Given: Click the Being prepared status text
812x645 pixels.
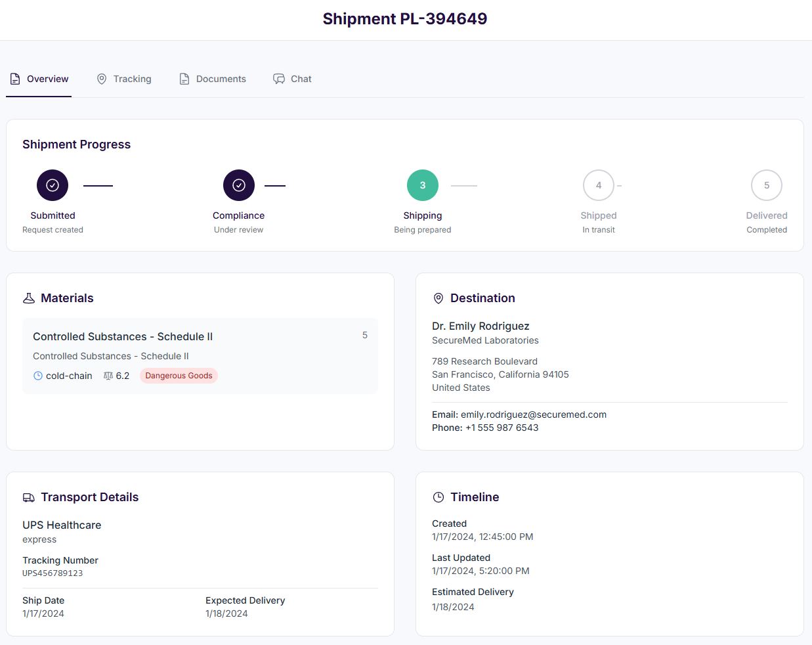Looking at the screenshot, I should tap(423, 230).
